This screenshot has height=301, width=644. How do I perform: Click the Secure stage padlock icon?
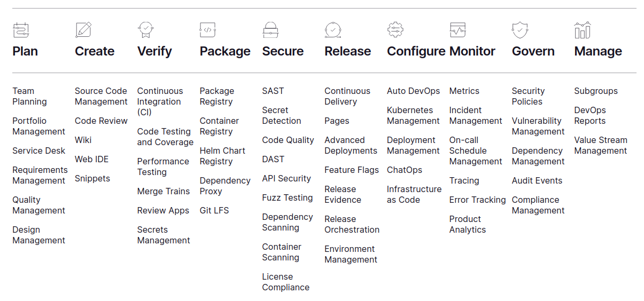coord(270,30)
